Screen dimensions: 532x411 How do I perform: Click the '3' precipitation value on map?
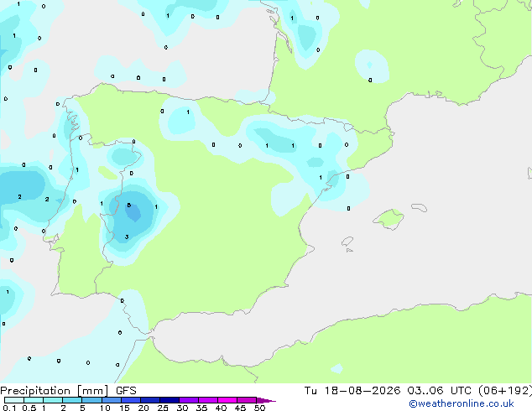(127, 237)
